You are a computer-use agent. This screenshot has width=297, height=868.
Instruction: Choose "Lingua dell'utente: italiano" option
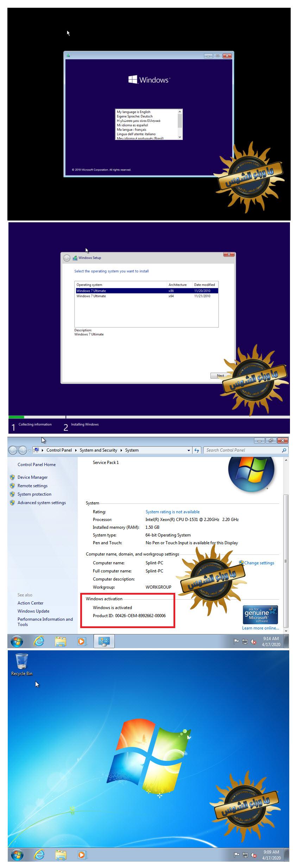tap(136, 134)
